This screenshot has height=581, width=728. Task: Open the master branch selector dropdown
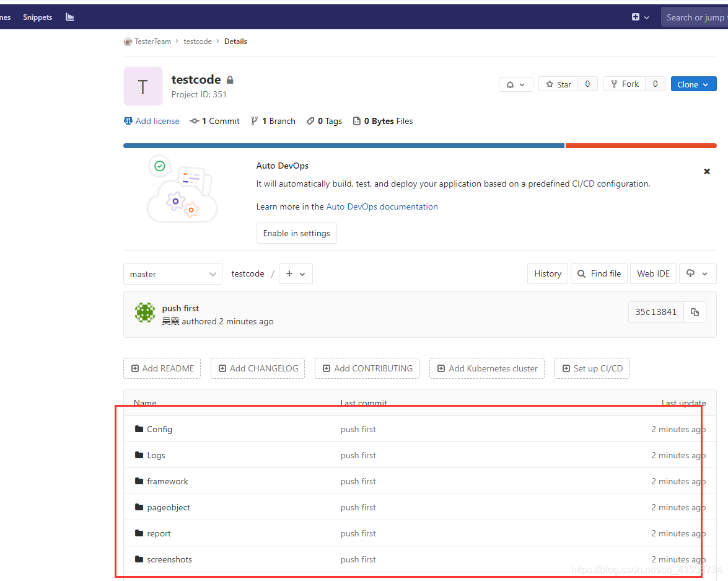click(173, 274)
